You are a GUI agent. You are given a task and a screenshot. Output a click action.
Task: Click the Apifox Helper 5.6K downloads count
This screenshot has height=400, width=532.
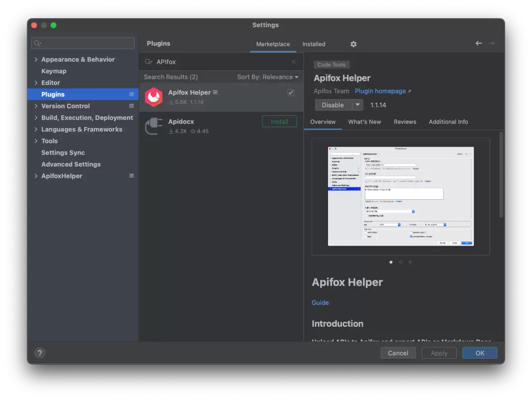tap(178, 102)
